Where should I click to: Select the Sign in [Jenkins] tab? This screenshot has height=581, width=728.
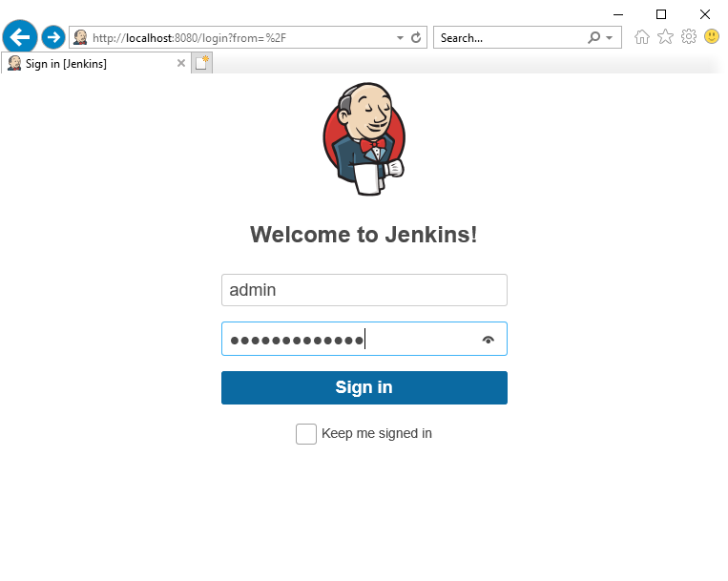(95, 63)
